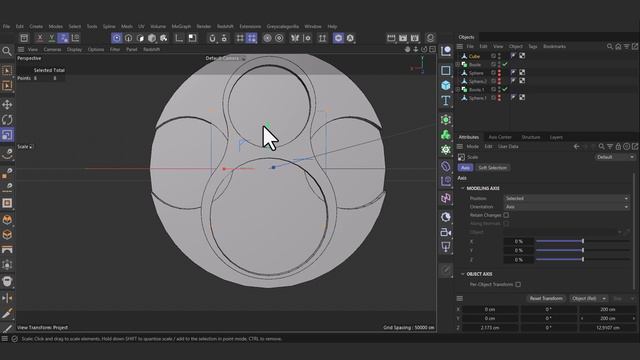Adjust the X axis percentage slider
This screenshot has height=360, width=640.
pos(583,241)
